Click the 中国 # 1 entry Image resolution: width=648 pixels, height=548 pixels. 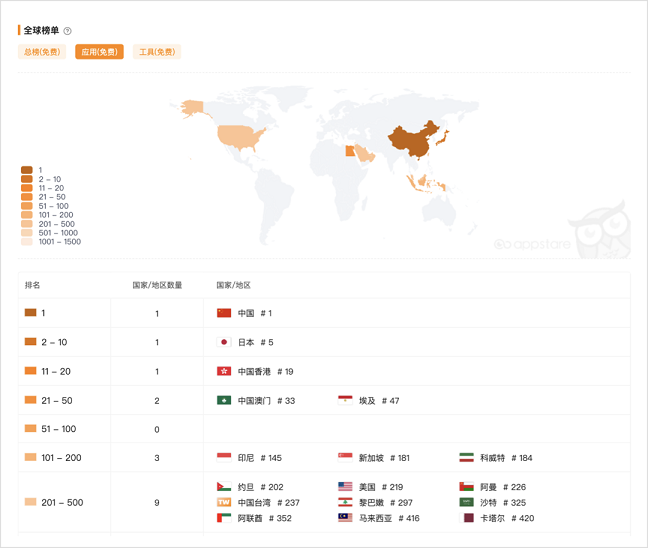point(255,313)
